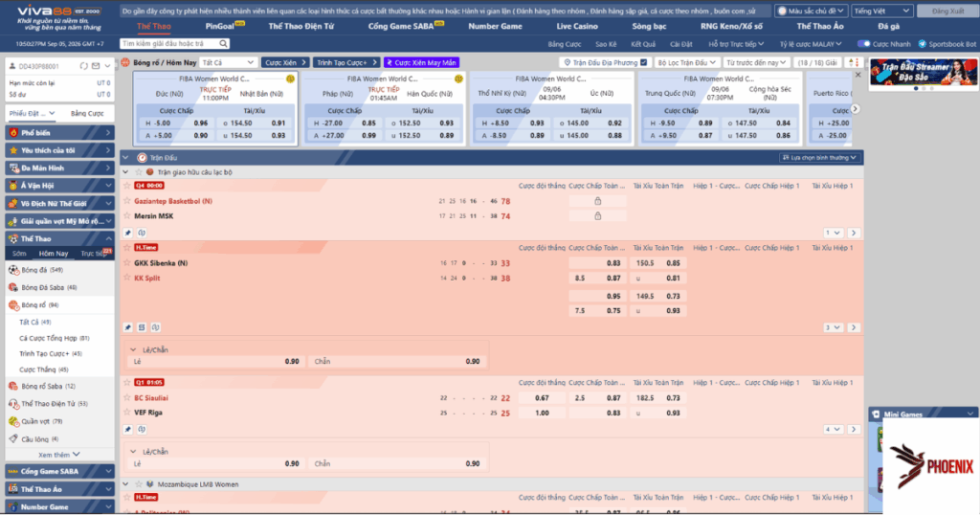Favorite the KK Split star
Viewport: 980px width, 515px height.
(x=127, y=279)
